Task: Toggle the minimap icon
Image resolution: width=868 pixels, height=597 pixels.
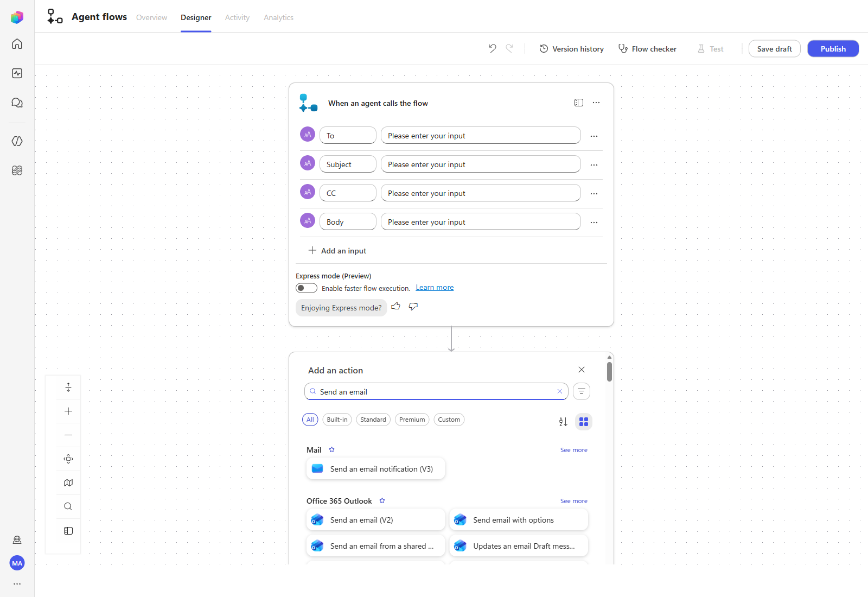Action: tap(68, 482)
